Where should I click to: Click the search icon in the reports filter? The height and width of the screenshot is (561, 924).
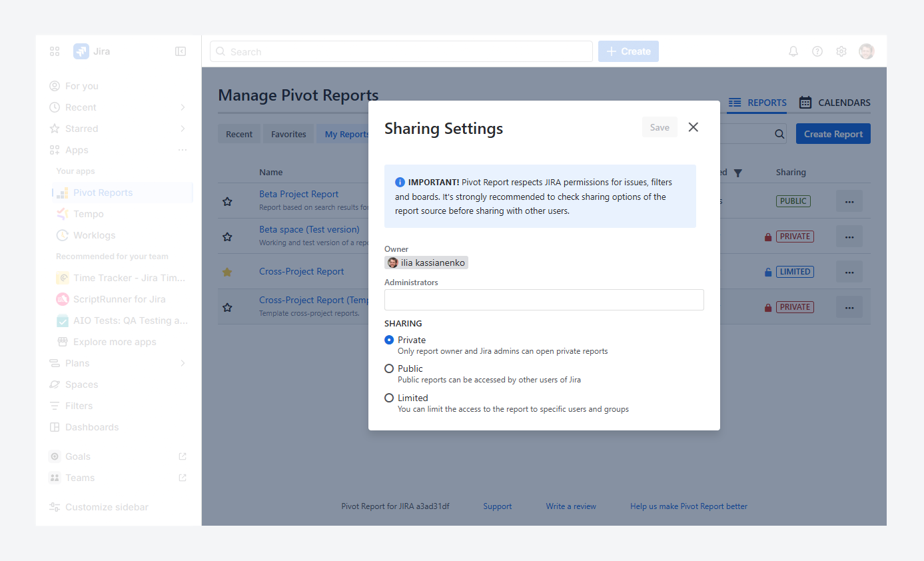[x=779, y=134]
